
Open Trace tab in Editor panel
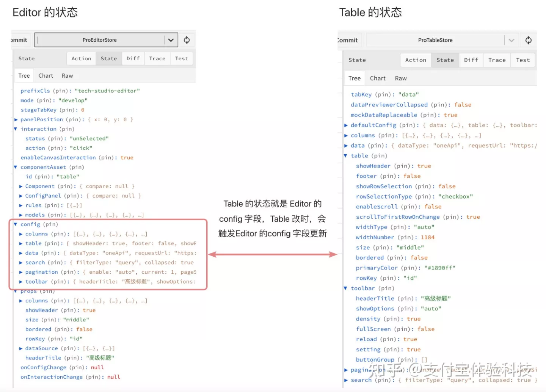pyautogui.click(x=157, y=58)
